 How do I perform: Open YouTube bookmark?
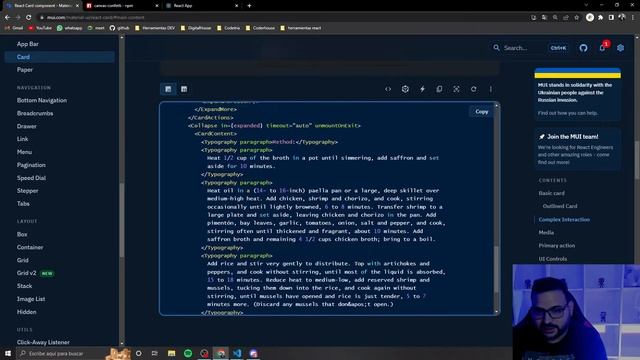pos(40,28)
